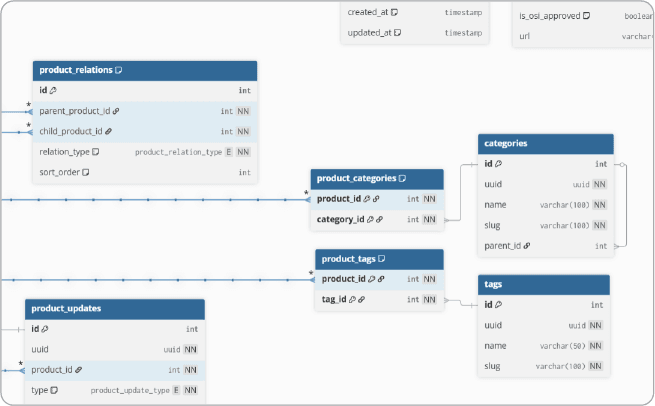This screenshot has height=406, width=655.
Task: Select the product_updates table header
Action: pos(115,308)
